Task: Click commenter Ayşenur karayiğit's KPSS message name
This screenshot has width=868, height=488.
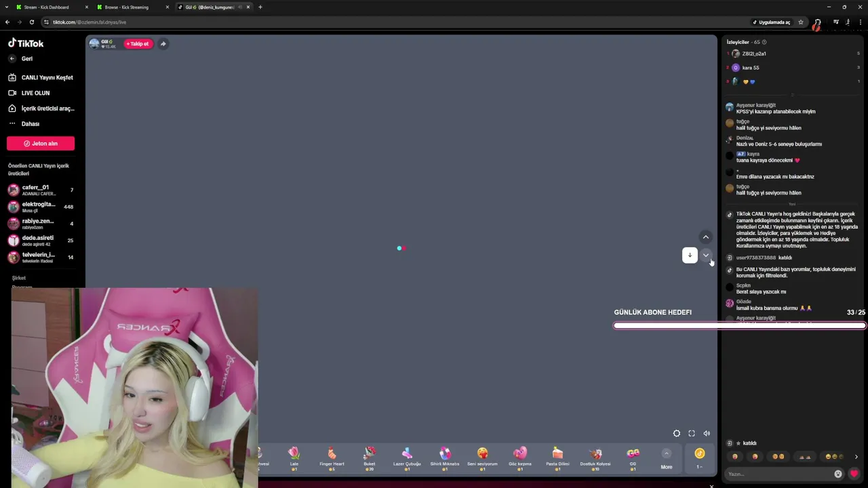Action: tap(755, 106)
